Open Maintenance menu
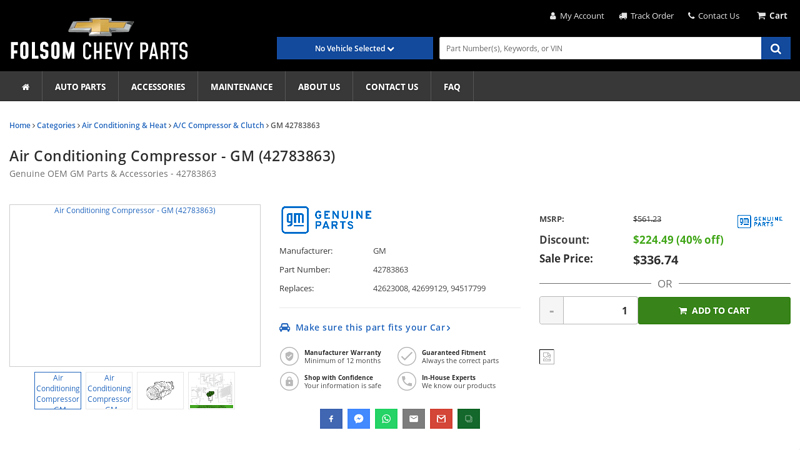Screen dimensions: 800x450 pos(241,87)
